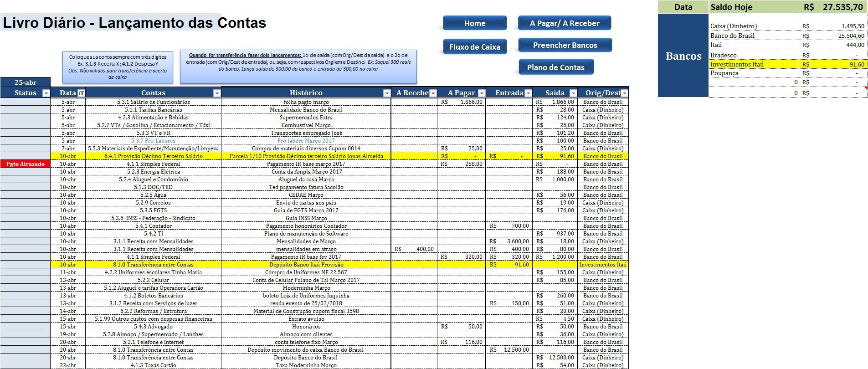Select the 5.2.2 Celular cell

point(153,280)
